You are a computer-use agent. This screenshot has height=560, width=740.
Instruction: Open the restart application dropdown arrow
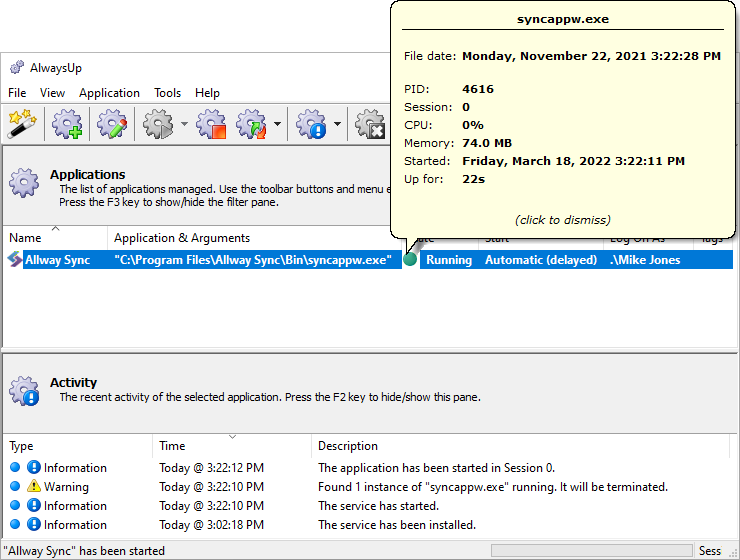[x=278, y=124]
